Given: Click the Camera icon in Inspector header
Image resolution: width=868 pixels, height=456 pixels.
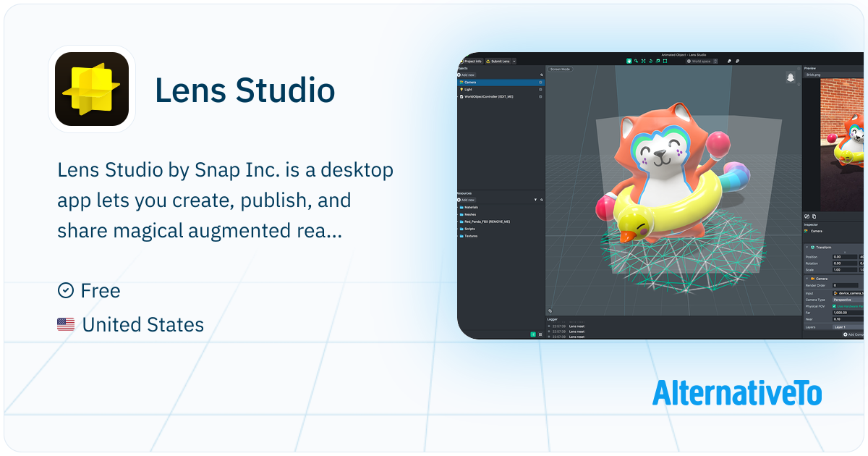Looking at the screenshot, I should (806, 231).
